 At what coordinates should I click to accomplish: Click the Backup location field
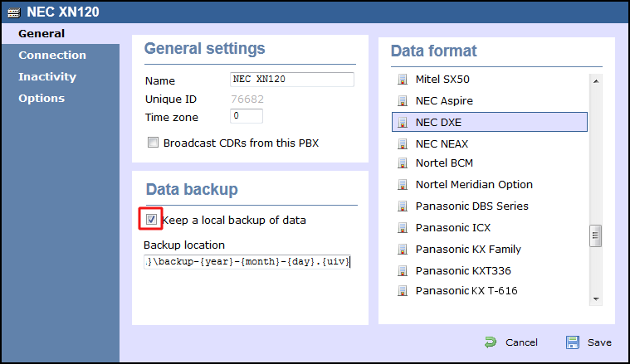(247, 262)
